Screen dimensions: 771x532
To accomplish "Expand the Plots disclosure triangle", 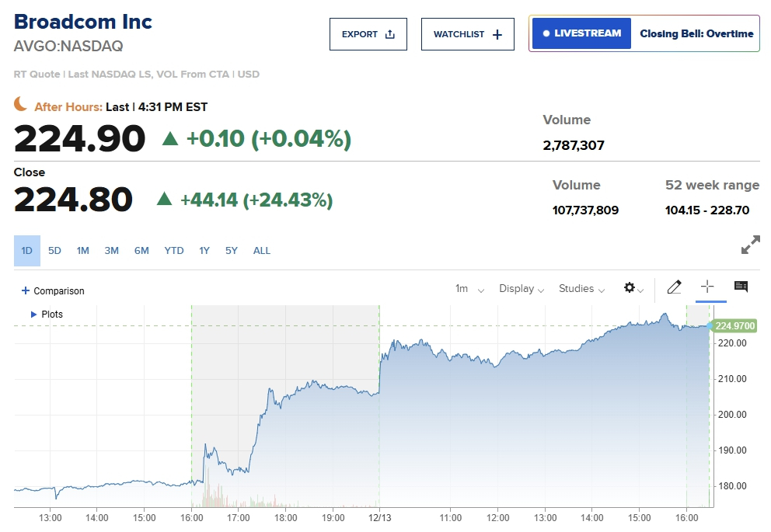I will (x=33, y=315).
